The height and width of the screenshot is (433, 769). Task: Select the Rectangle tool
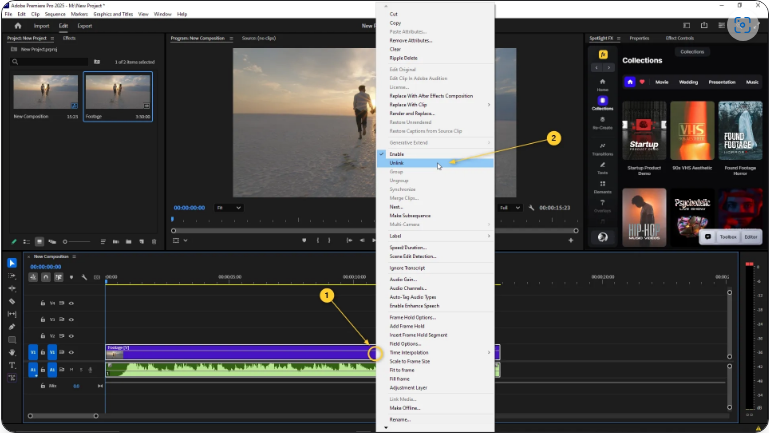click(12, 339)
